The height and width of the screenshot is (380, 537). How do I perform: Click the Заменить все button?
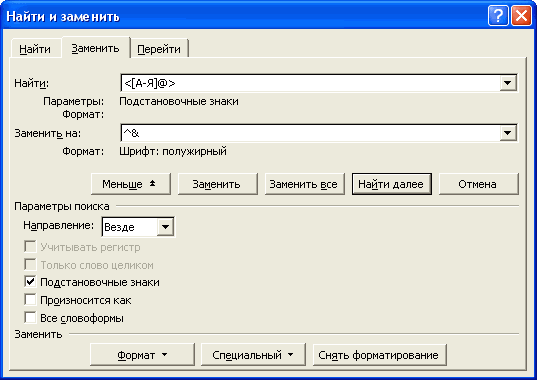[304, 184]
